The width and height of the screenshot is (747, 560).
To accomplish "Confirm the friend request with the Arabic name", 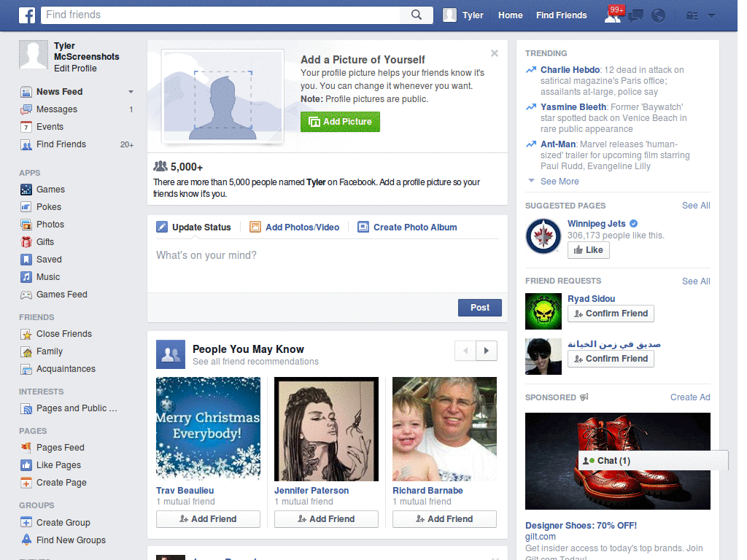I will point(611,359).
